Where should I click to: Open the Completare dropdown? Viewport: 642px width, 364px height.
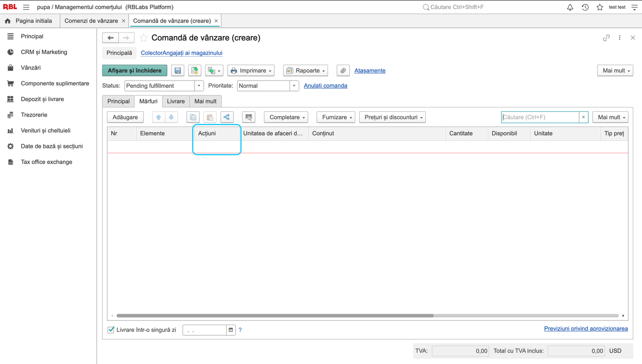286,117
